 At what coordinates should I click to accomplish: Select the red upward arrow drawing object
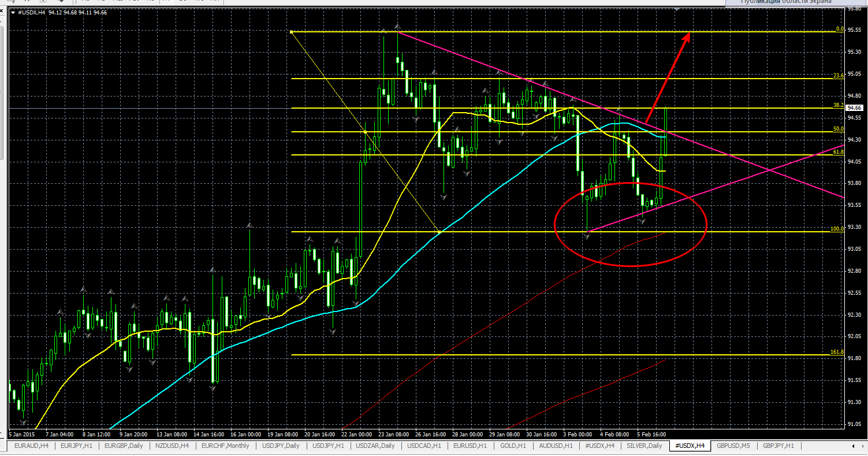[668, 77]
